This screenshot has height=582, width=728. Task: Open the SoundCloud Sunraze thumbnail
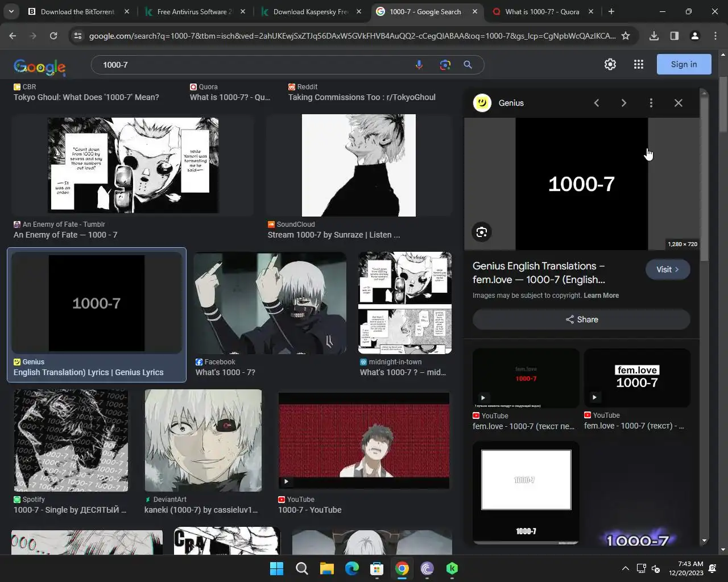[359, 165]
